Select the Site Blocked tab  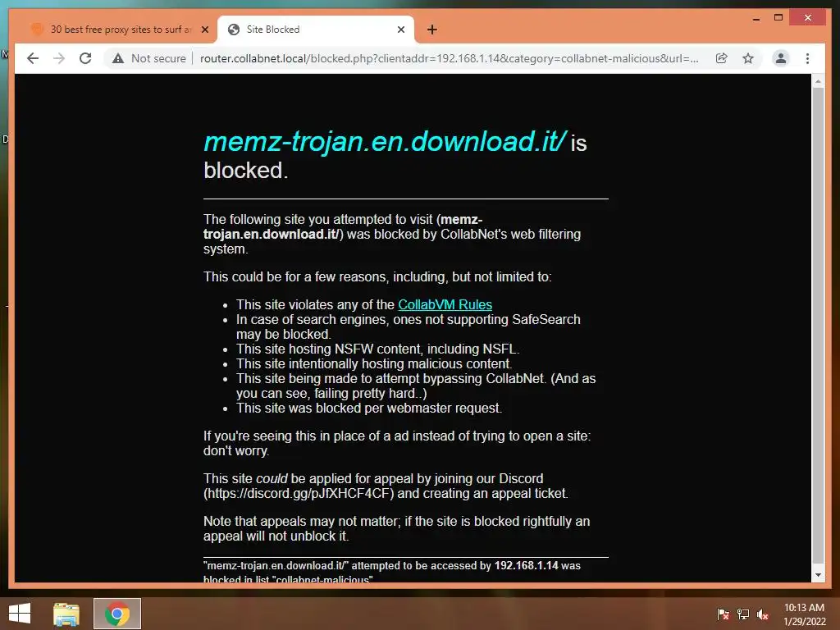316,30
